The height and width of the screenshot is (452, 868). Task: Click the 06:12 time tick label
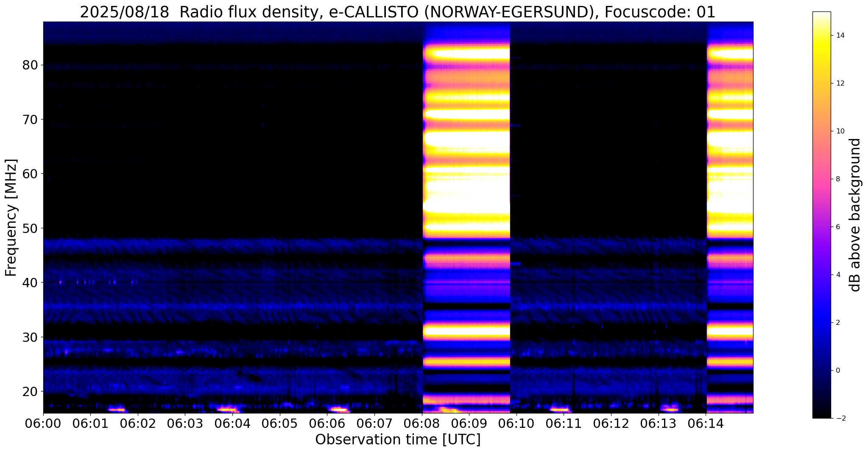click(x=611, y=424)
